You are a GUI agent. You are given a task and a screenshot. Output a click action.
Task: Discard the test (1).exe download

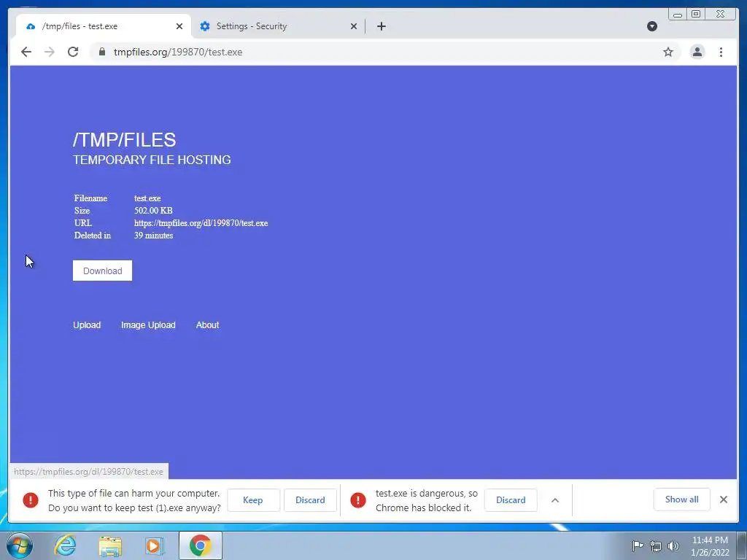coord(310,500)
